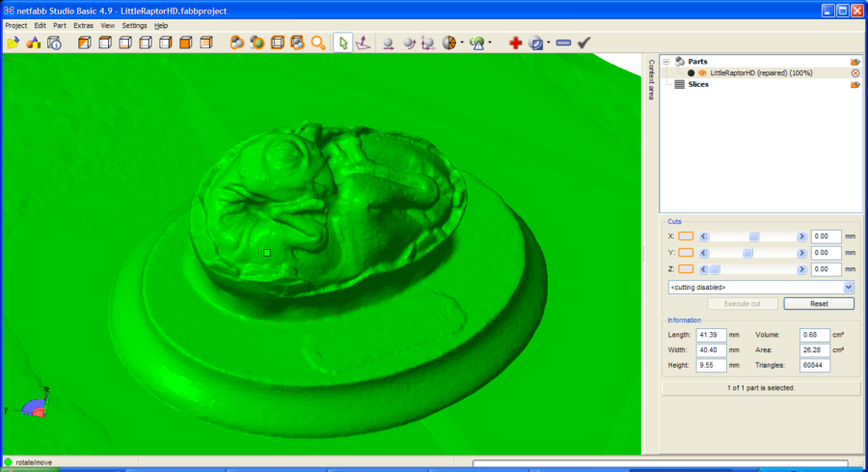
Task: Click the magnifier zoom icon
Action: 317,42
